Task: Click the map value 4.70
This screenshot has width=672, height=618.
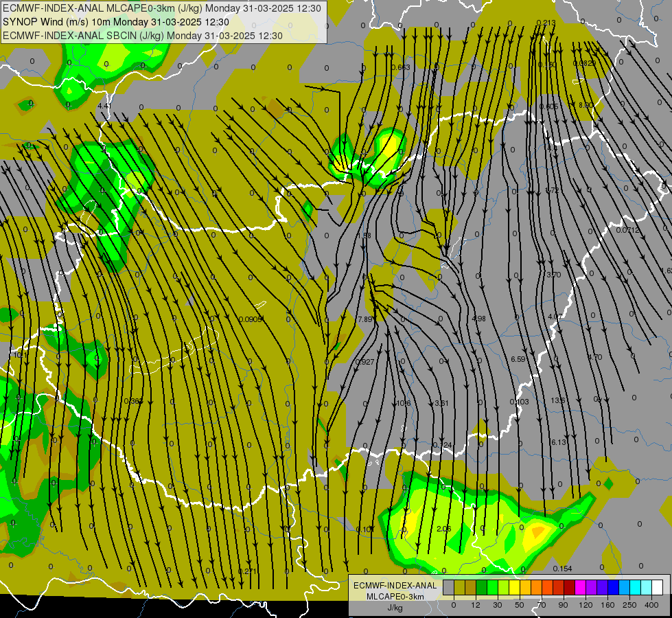Action: pos(595,357)
